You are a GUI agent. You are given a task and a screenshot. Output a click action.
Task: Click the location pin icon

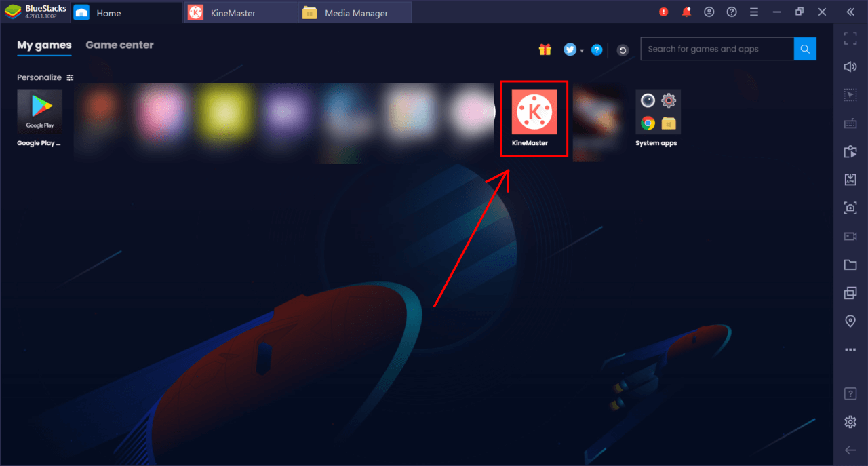pyautogui.click(x=850, y=322)
